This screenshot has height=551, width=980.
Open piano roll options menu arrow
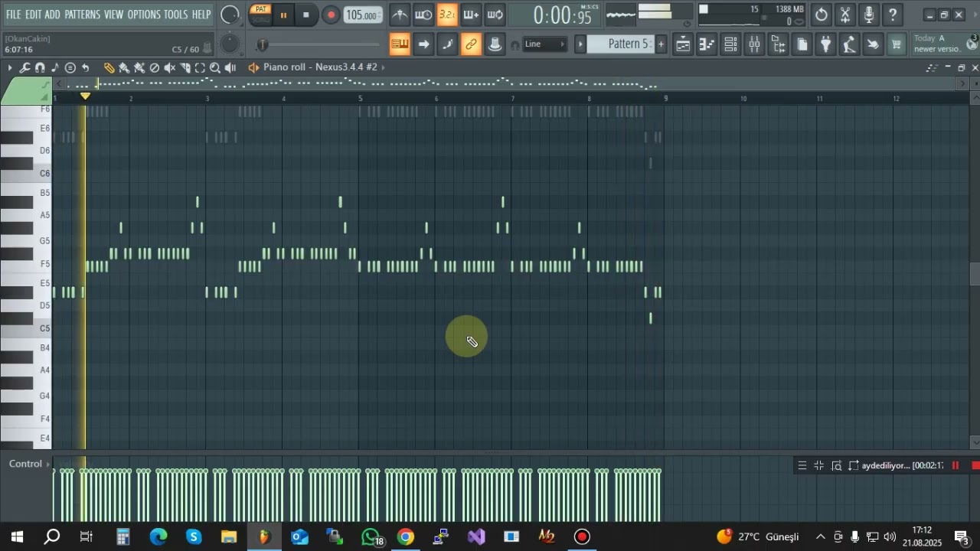(x=10, y=68)
